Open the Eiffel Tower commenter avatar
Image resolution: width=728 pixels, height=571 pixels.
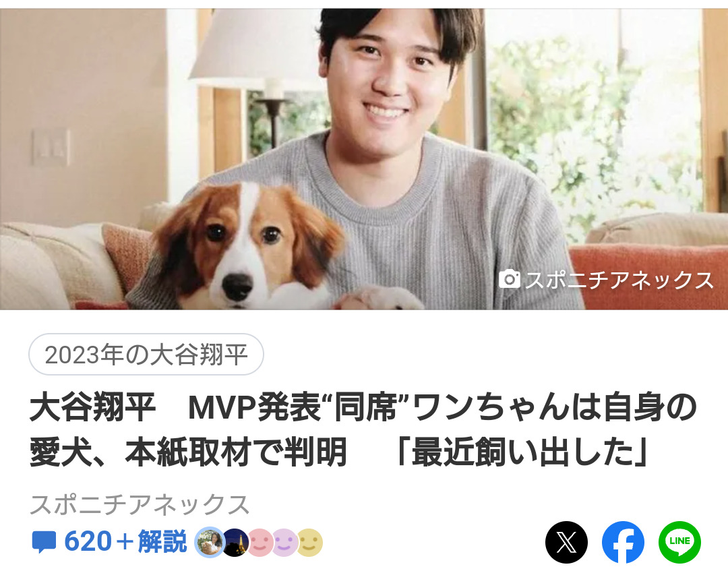point(235,542)
